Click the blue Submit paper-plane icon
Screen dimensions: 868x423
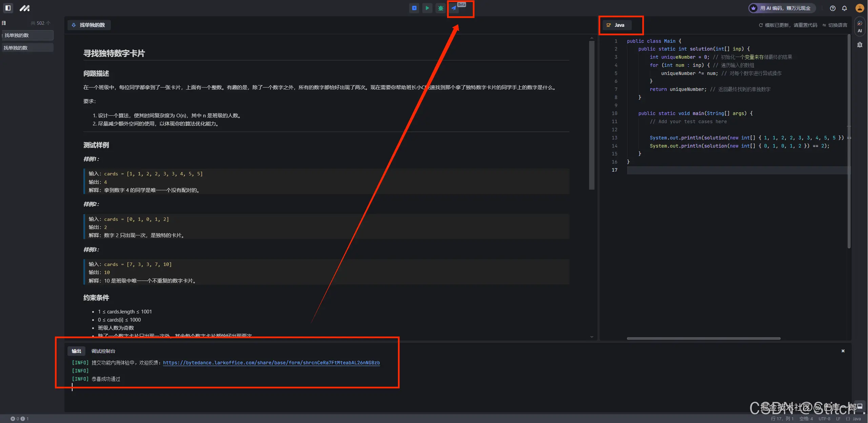(453, 8)
